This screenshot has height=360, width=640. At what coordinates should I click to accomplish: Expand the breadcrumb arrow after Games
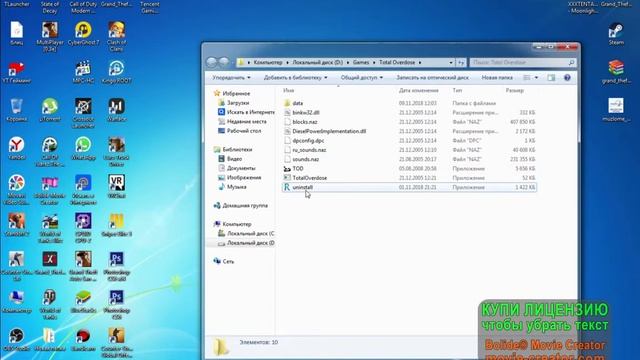click(373, 62)
